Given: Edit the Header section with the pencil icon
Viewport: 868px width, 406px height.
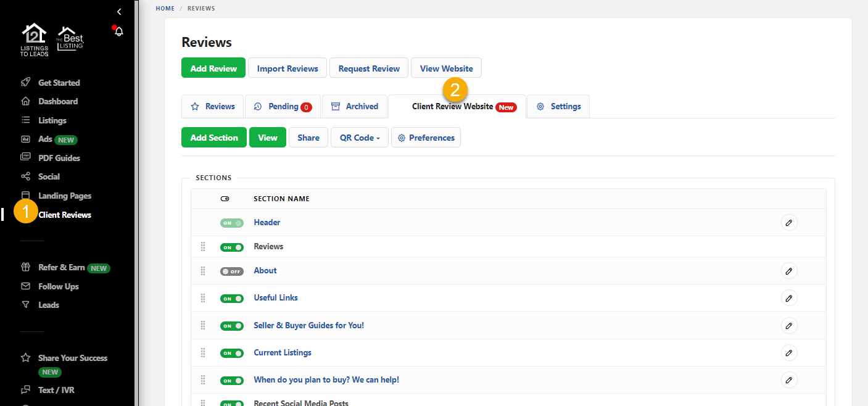Looking at the screenshot, I should pos(789,222).
